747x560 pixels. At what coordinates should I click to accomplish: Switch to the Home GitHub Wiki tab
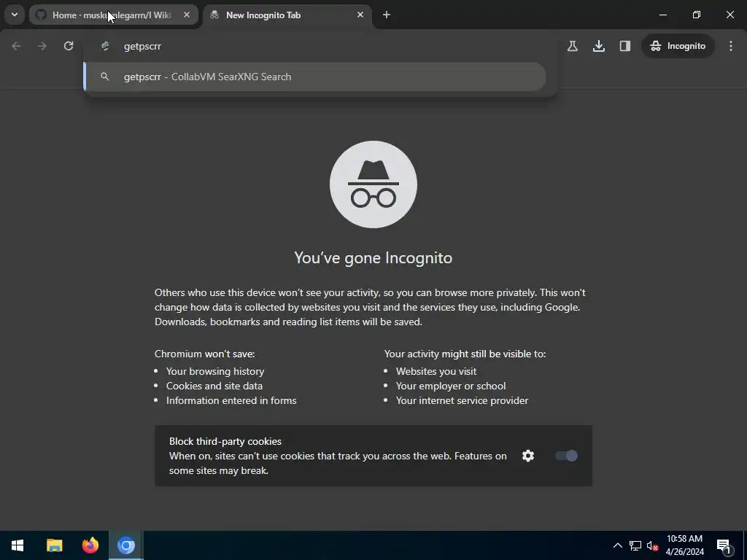coord(113,15)
